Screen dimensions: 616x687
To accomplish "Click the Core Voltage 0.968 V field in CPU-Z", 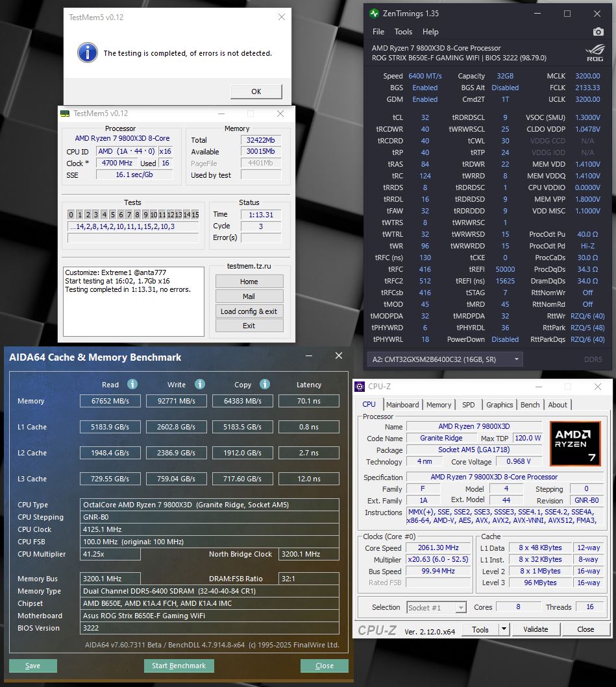I will tap(519, 461).
